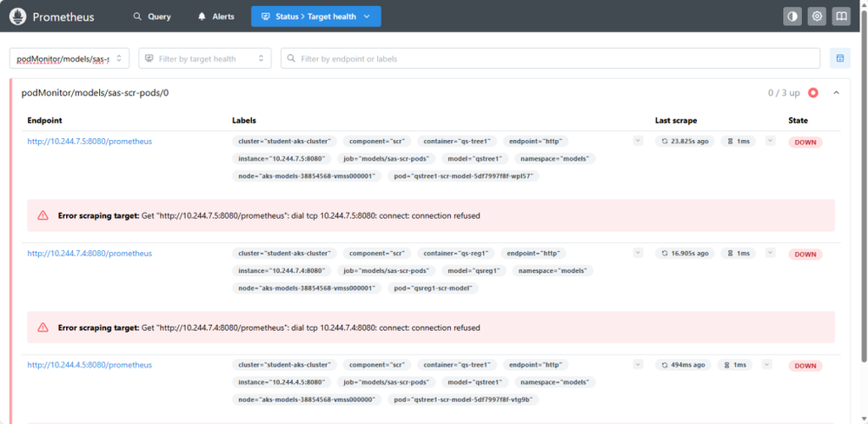The width and height of the screenshot is (868, 424).
Task: Click the Last scrape column header
Action: tap(676, 120)
